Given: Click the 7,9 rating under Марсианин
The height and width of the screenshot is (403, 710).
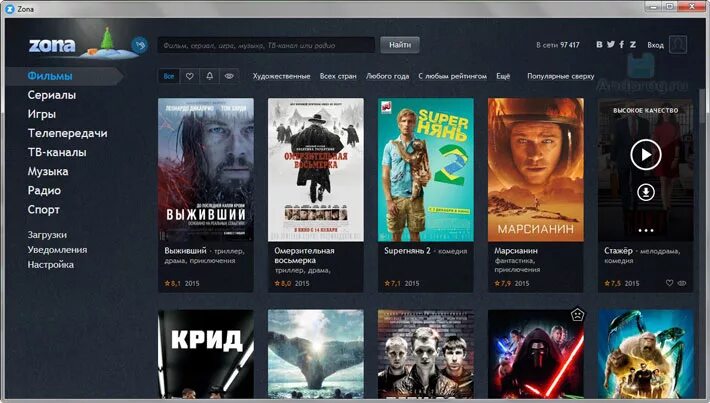Looking at the screenshot, I should click(x=503, y=283).
